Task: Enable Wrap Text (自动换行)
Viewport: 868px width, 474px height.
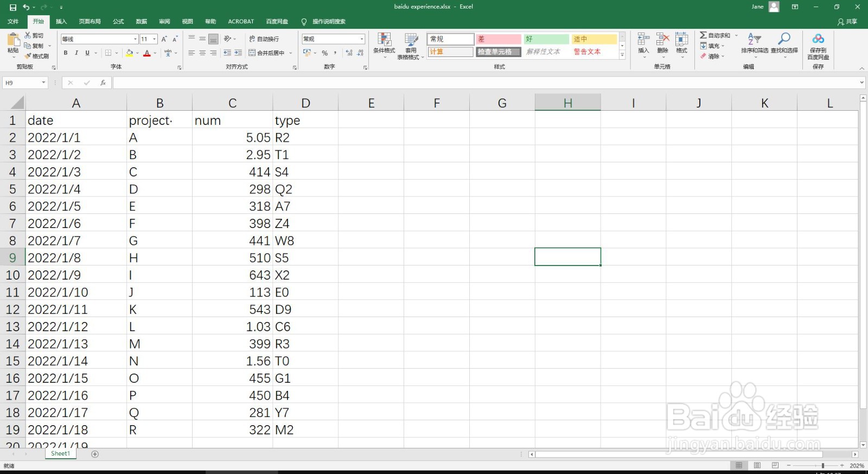Action: click(264, 39)
